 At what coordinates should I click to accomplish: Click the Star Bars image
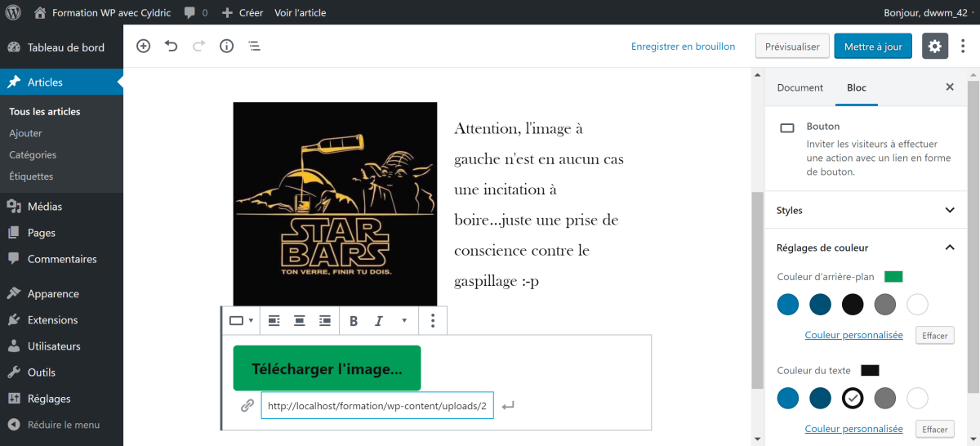335,204
